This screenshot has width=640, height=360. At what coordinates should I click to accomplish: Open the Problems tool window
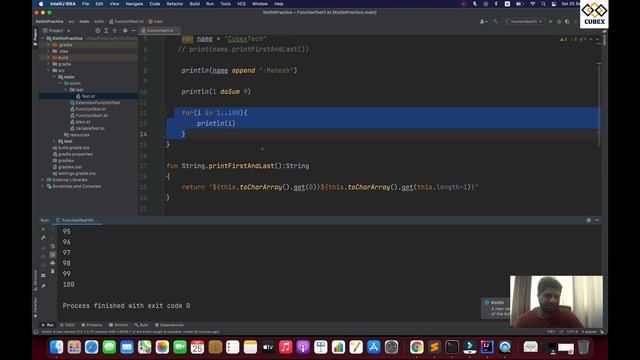point(92,325)
